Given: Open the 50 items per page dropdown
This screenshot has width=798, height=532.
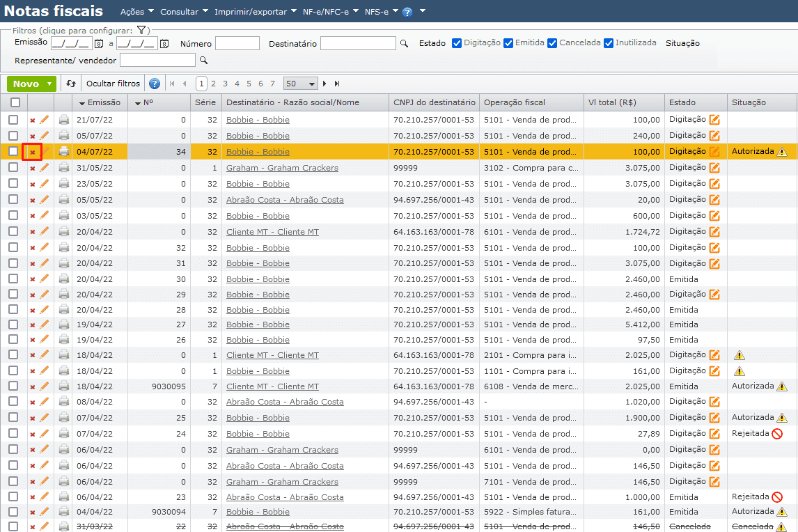Looking at the screenshot, I should coord(300,84).
